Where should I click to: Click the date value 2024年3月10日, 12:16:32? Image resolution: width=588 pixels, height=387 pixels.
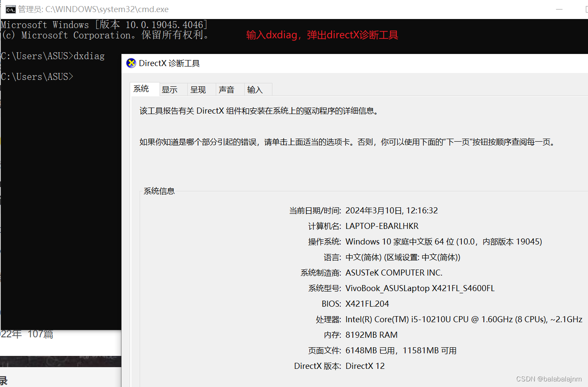[x=392, y=210]
